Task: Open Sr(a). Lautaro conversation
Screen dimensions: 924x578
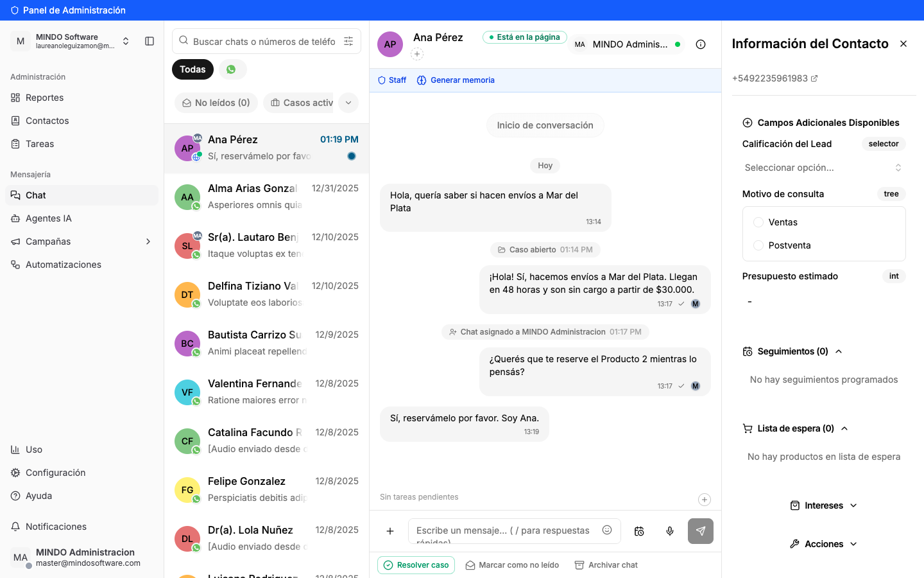Action: click(x=267, y=246)
